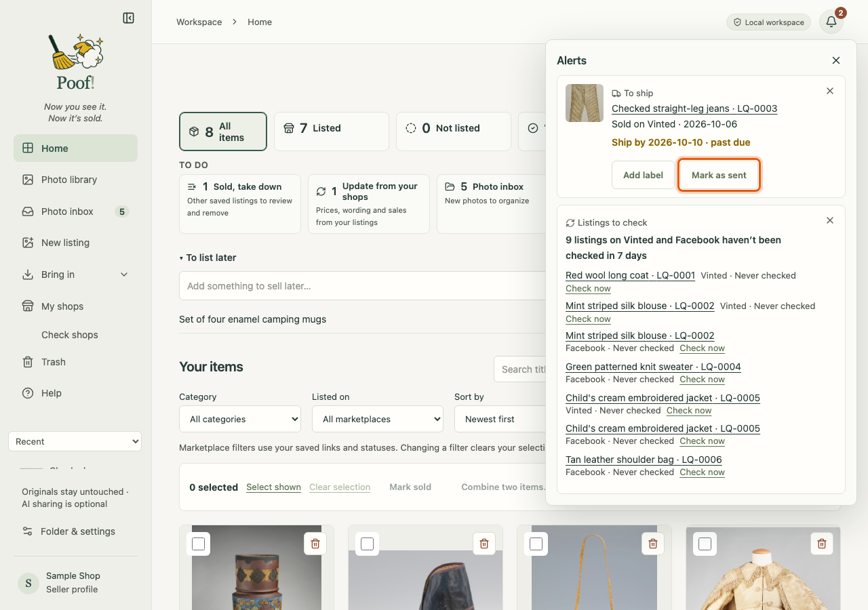Image resolution: width=868 pixels, height=610 pixels.
Task: Open the notifications bell
Action: point(831,22)
